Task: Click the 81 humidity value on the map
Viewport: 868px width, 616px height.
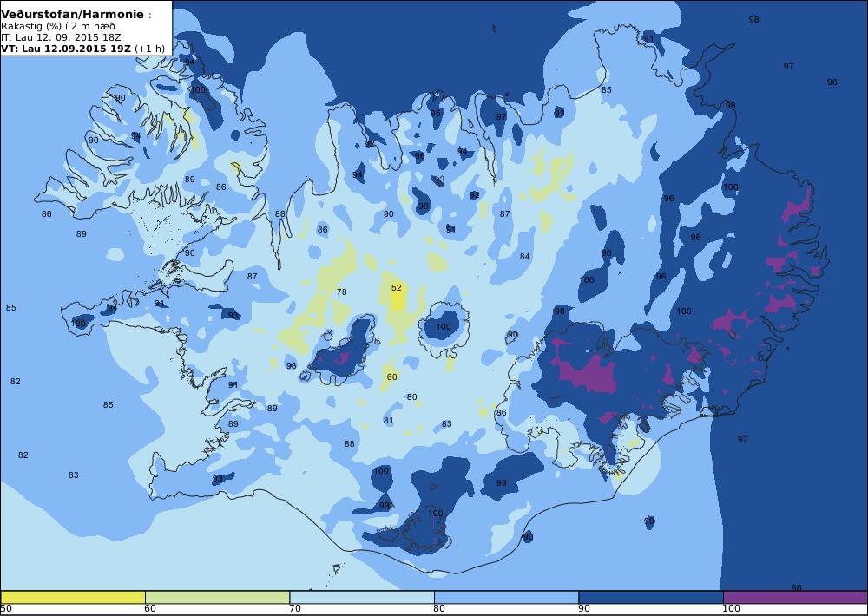Action: tap(388, 420)
